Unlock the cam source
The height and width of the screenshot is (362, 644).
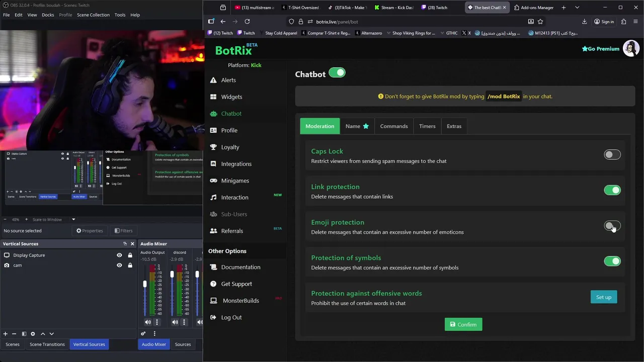coord(130,265)
